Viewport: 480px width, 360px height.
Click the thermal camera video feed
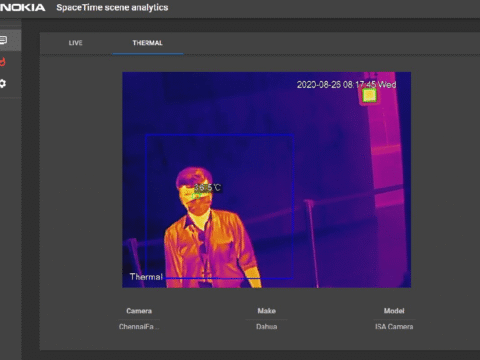pos(267,180)
